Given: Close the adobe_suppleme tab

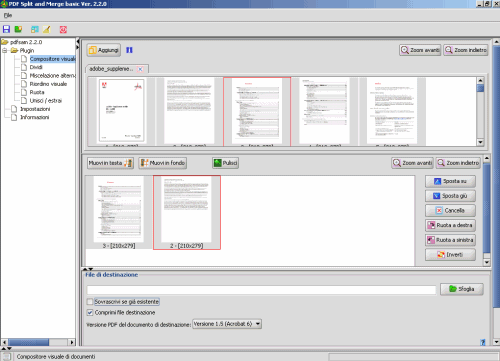Looking at the screenshot, I should [140, 69].
